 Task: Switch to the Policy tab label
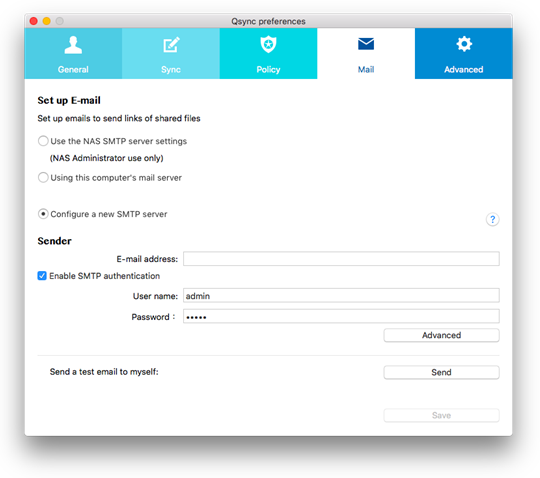pyautogui.click(x=268, y=70)
